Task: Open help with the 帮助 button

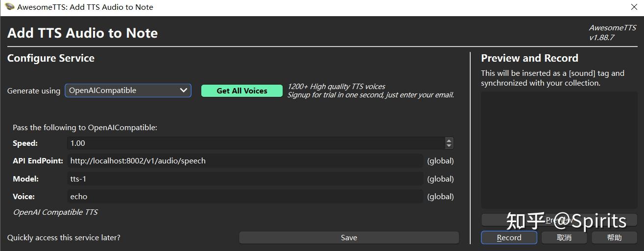Action: tap(614, 238)
